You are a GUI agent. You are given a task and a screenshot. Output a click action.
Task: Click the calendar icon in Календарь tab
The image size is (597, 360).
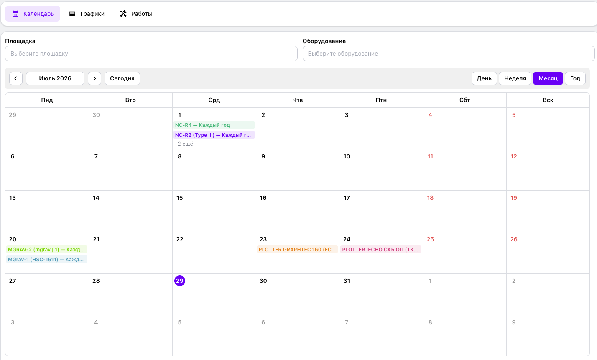15,14
